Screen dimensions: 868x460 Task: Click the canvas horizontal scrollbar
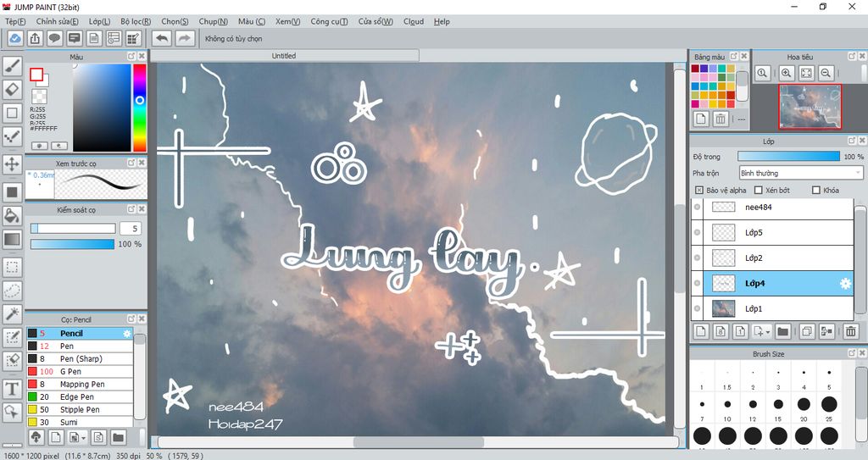[418, 442]
